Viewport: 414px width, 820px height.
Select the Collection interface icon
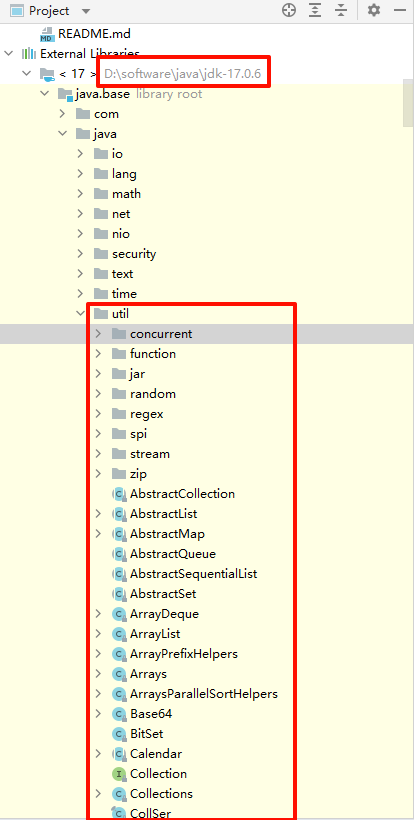tap(120, 773)
